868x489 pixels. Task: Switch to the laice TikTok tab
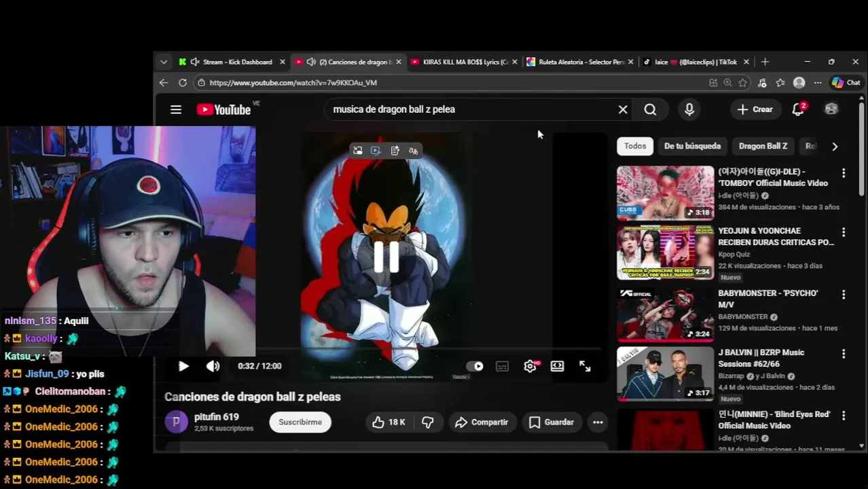click(x=695, y=62)
